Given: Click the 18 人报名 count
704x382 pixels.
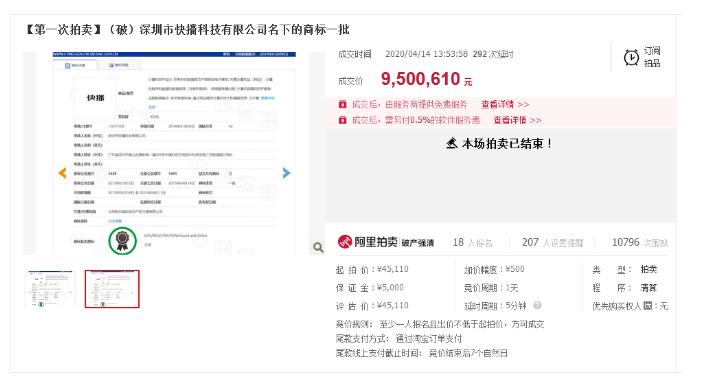Looking at the screenshot, I should 472,242.
